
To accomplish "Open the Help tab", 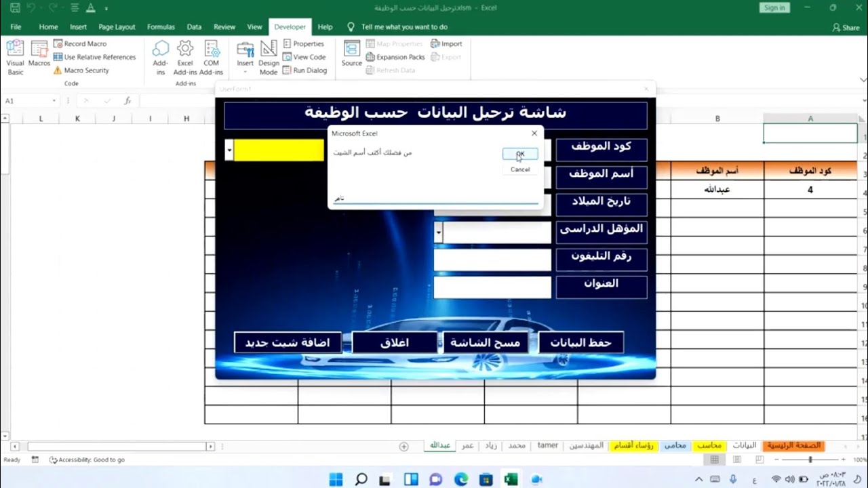I will 325,27.
